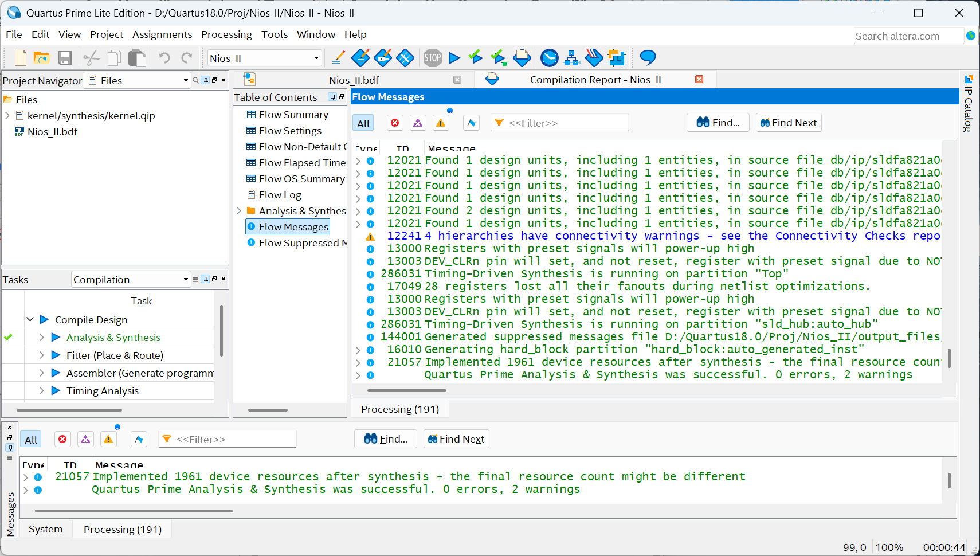The height and width of the screenshot is (556, 980).
Task: Open Flow Summary in Table of Contents
Action: (x=293, y=115)
